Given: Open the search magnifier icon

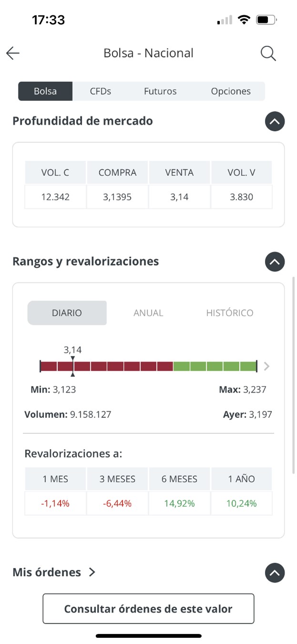Looking at the screenshot, I should click(x=268, y=53).
